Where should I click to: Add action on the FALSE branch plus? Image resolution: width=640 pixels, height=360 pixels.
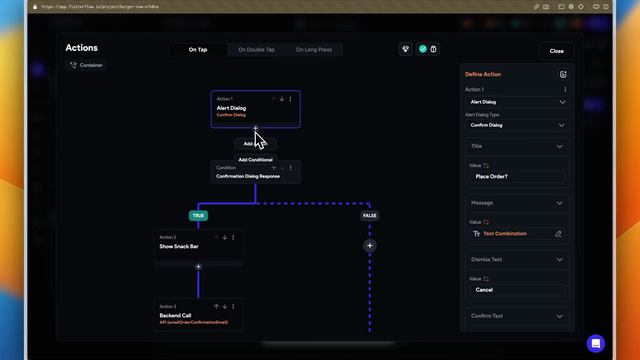click(370, 246)
